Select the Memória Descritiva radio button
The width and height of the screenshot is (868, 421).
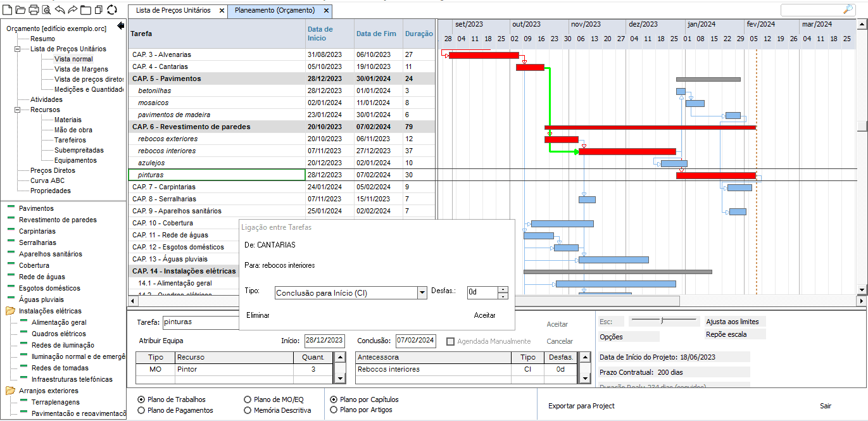point(248,410)
